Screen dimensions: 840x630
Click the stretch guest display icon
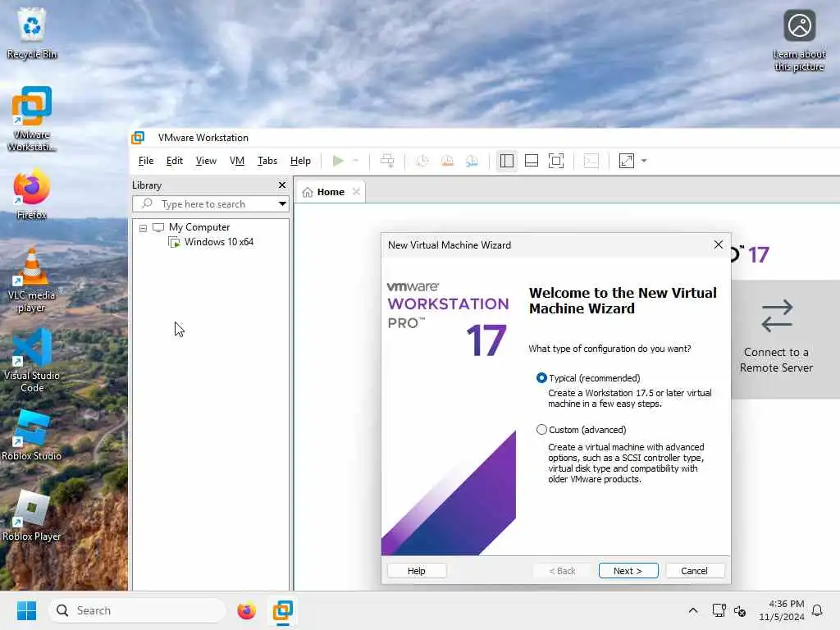pyautogui.click(x=626, y=161)
